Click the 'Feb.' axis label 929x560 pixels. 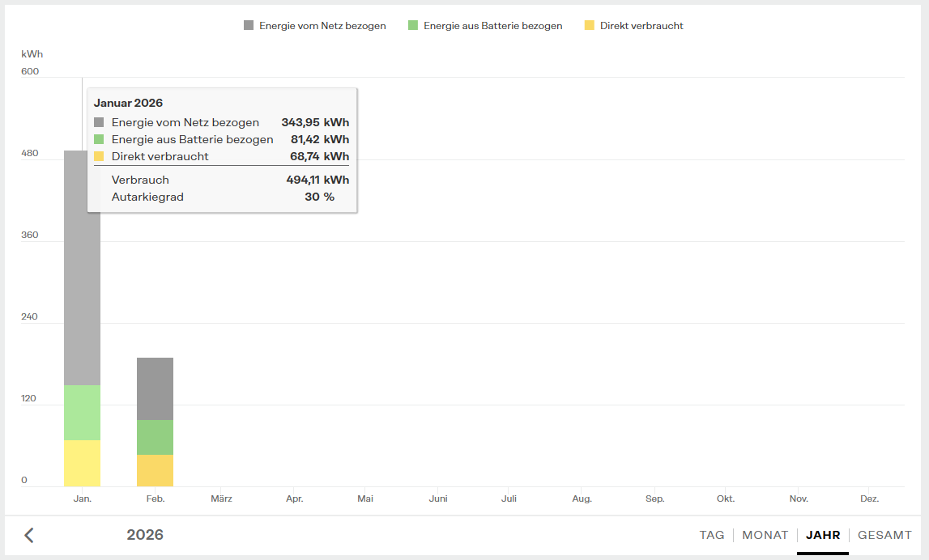point(155,499)
